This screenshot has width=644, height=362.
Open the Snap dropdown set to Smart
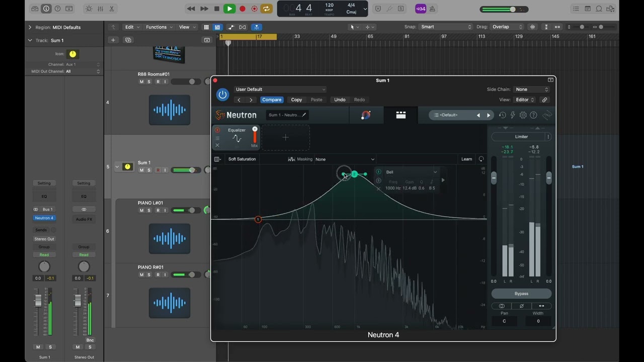446,27
